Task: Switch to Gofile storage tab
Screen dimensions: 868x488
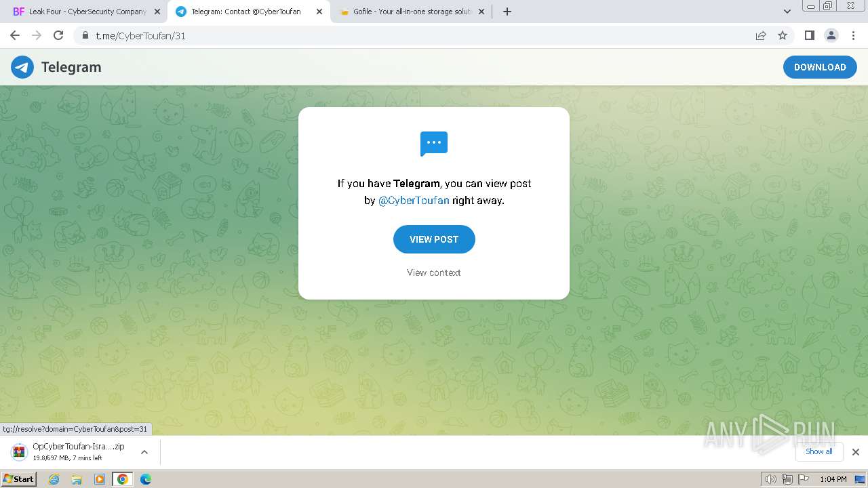Action: (x=412, y=12)
